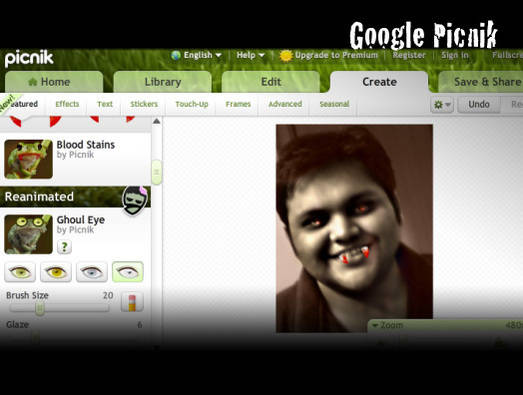Click the globe icon beside English
Screen dimensions: 523x395
coord(176,55)
